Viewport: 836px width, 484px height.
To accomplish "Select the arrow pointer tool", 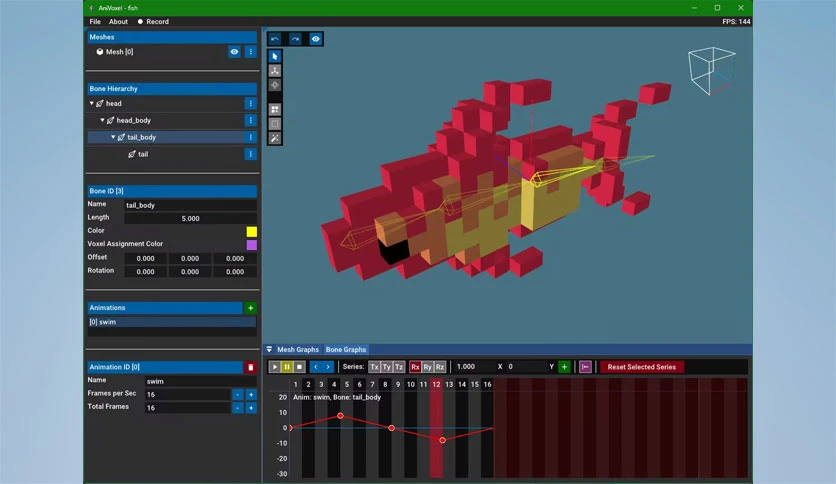I will pos(275,57).
